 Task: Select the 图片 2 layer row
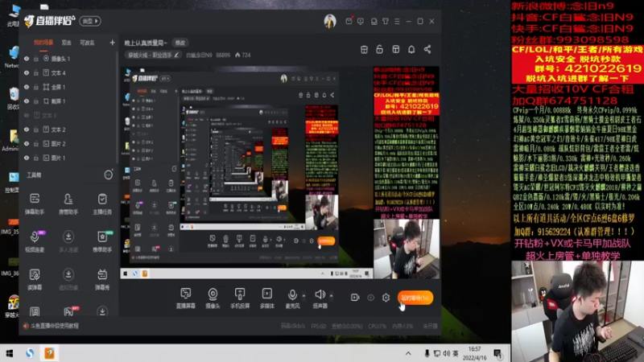point(68,144)
